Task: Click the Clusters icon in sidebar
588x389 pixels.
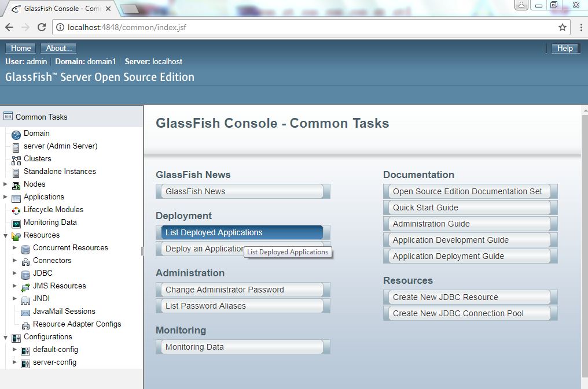Action: point(16,159)
